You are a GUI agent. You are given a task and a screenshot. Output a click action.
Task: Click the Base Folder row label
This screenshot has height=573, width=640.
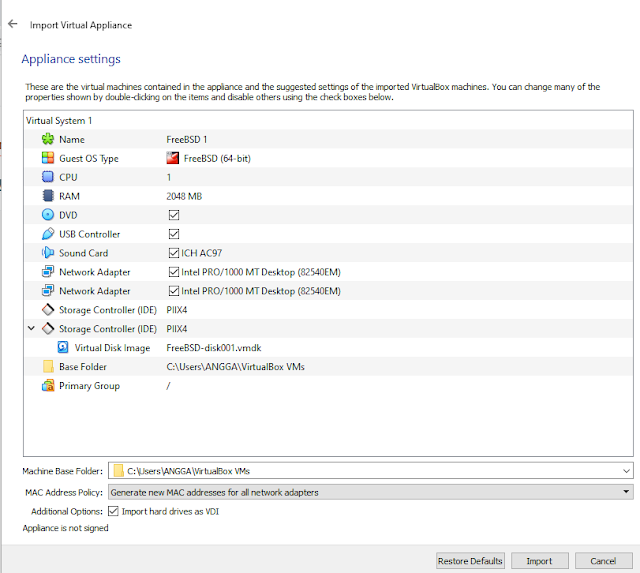click(82, 366)
